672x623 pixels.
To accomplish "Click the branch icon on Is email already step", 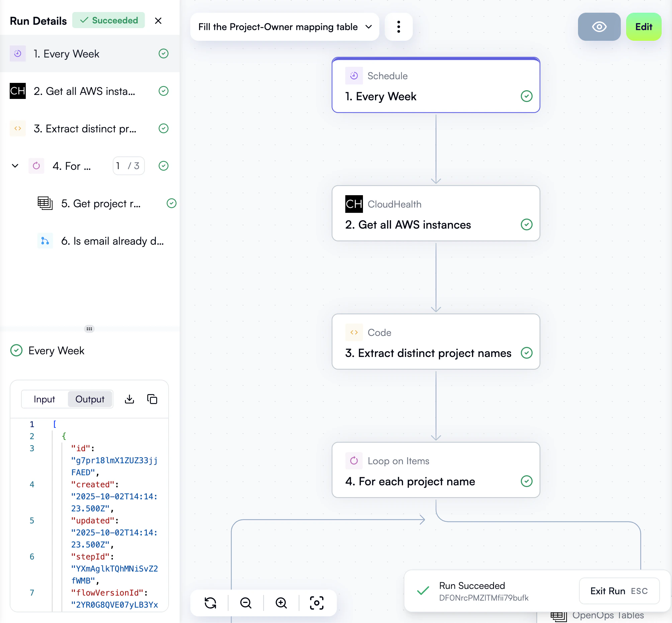I will coord(45,241).
